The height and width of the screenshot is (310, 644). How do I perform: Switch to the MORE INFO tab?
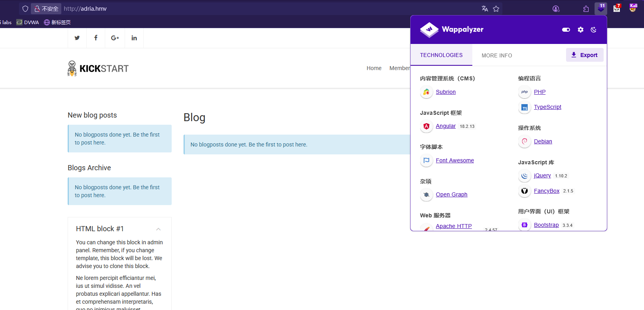[496, 55]
